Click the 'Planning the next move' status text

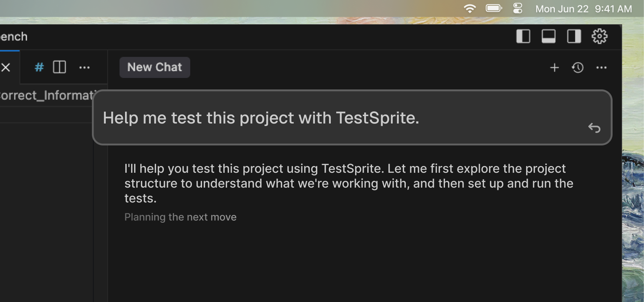[x=180, y=217]
